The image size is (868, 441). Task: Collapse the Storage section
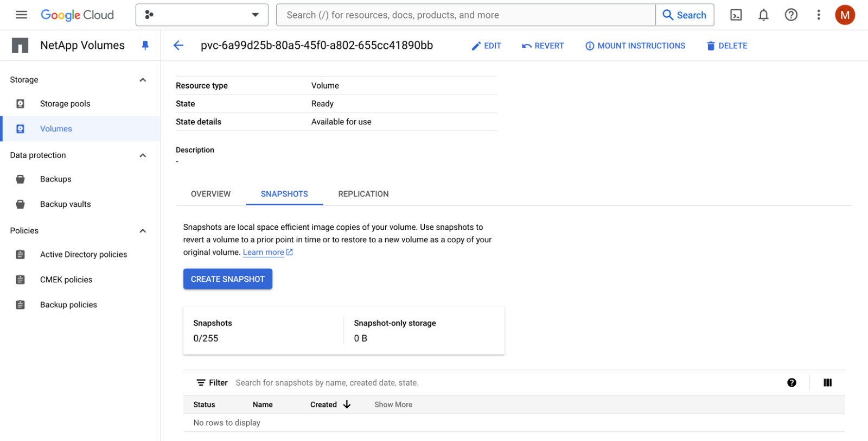pos(143,80)
